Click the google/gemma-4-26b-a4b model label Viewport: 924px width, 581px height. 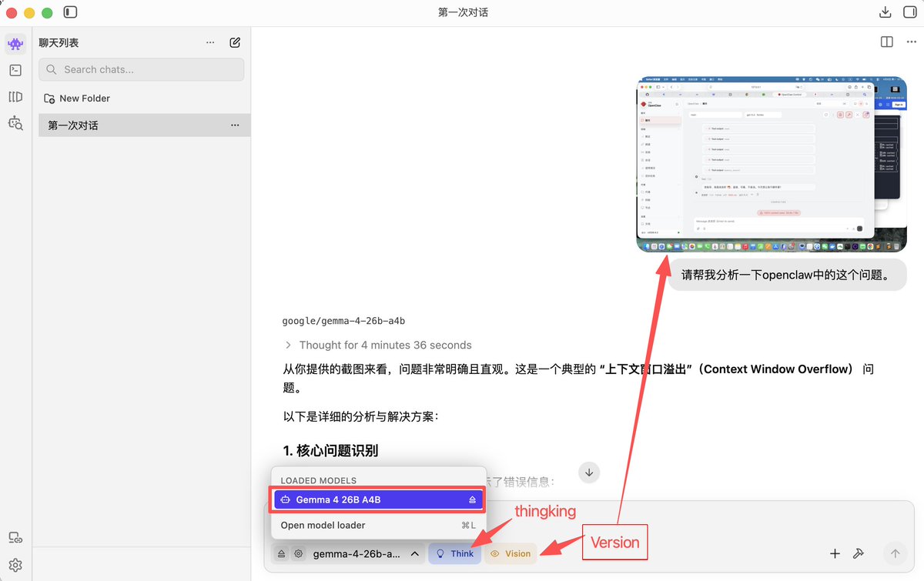pos(343,321)
